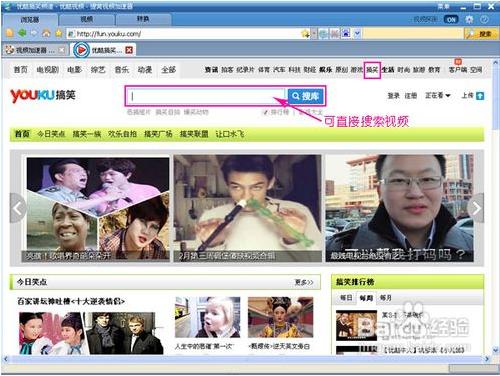
Task: Click the horizontal scrollbar right arrow
Action: tap(487, 359)
